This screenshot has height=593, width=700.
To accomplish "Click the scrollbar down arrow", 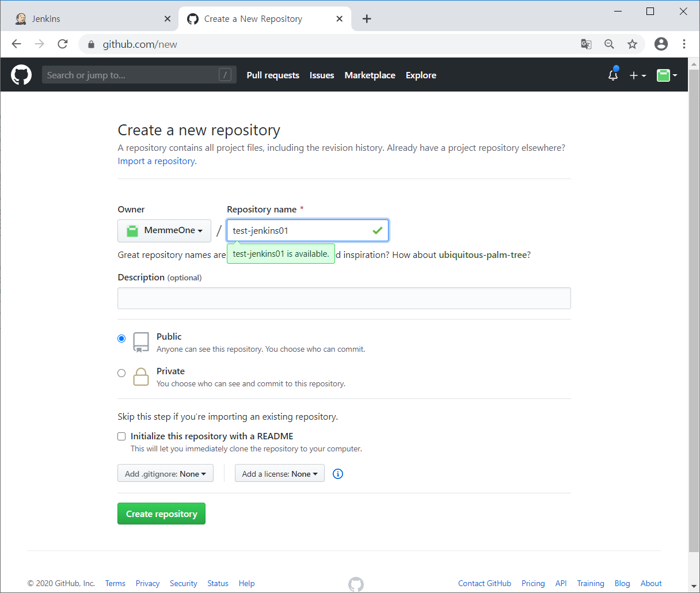I will [694, 587].
